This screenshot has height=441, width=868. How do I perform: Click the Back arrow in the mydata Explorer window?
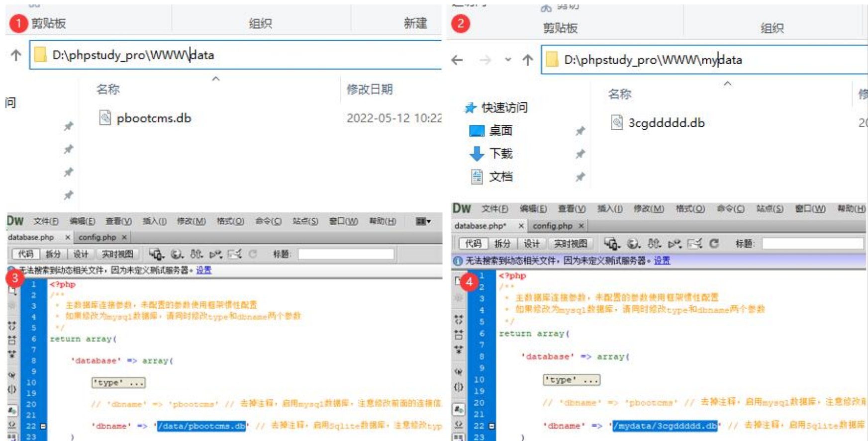[457, 60]
